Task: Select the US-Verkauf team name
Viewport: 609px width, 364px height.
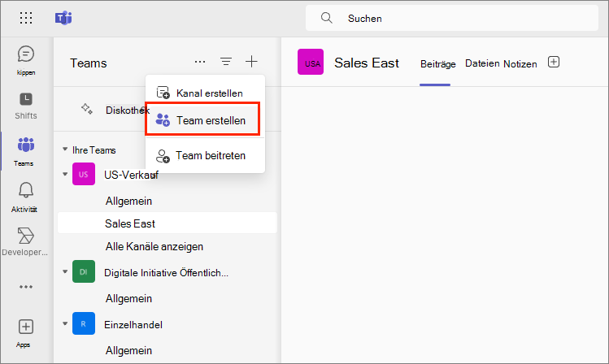Action: click(131, 175)
